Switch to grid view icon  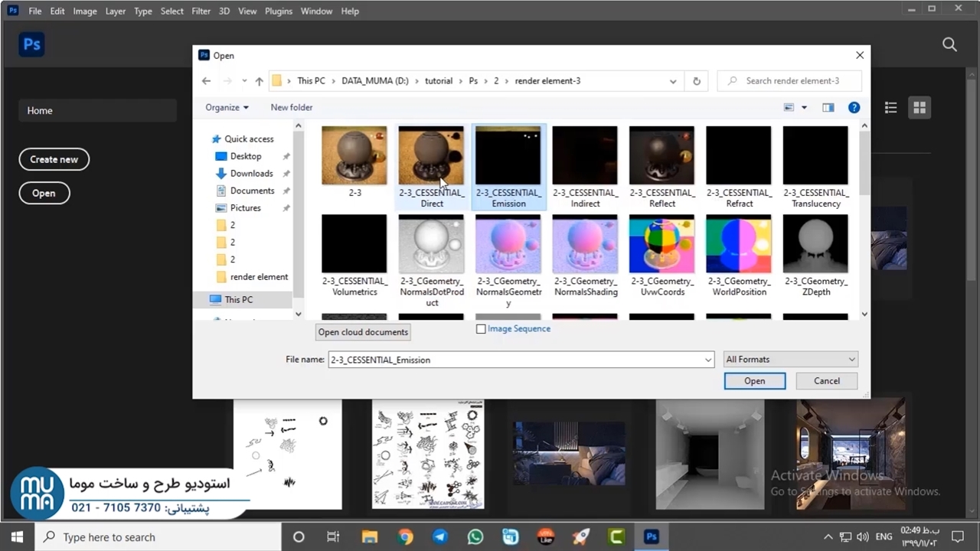[x=920, y=108]
